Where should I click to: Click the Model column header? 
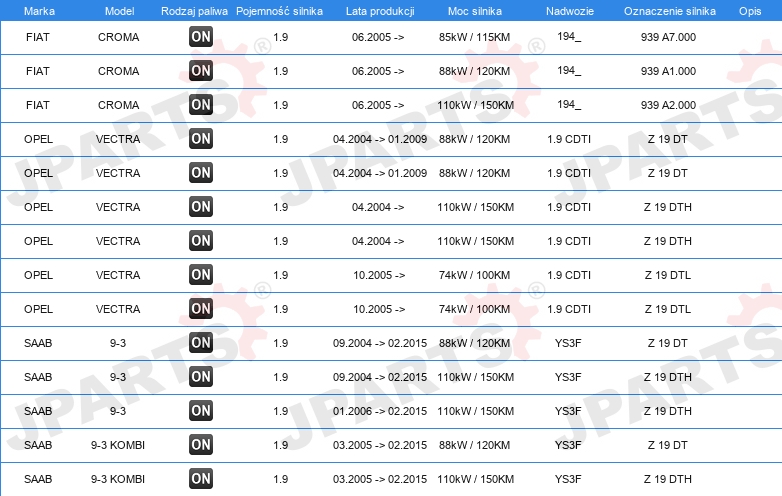(119, 11)
